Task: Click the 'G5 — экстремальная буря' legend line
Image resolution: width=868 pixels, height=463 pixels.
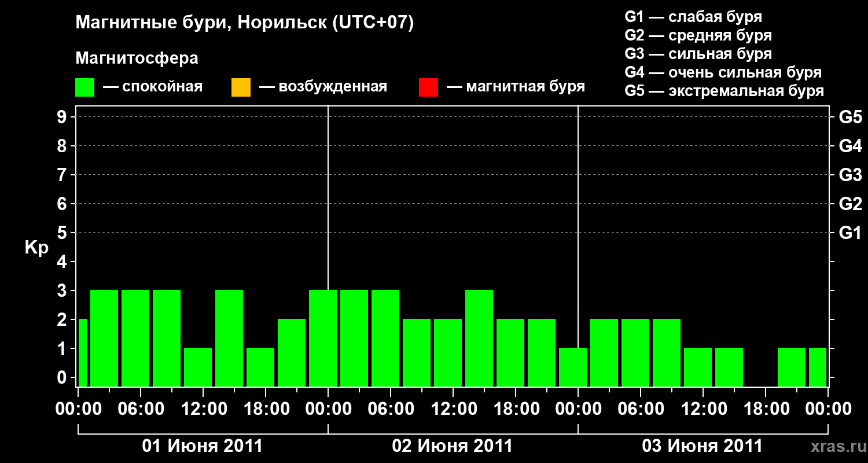Action: (x=724, y=91)
